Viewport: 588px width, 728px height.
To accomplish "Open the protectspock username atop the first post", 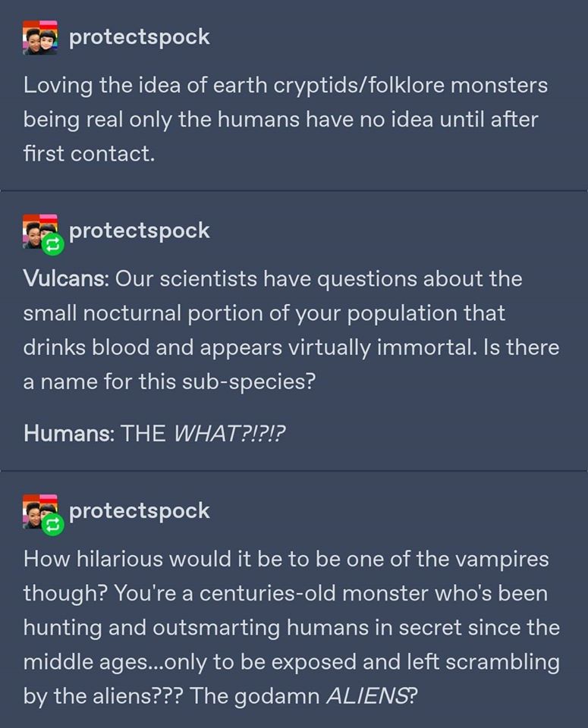I will point(139,37).
